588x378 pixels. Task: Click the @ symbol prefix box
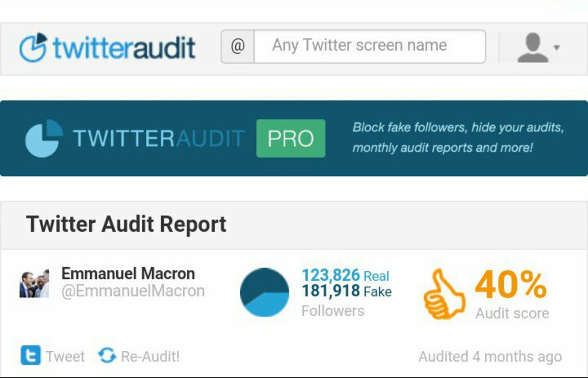[x=238, y=46]
